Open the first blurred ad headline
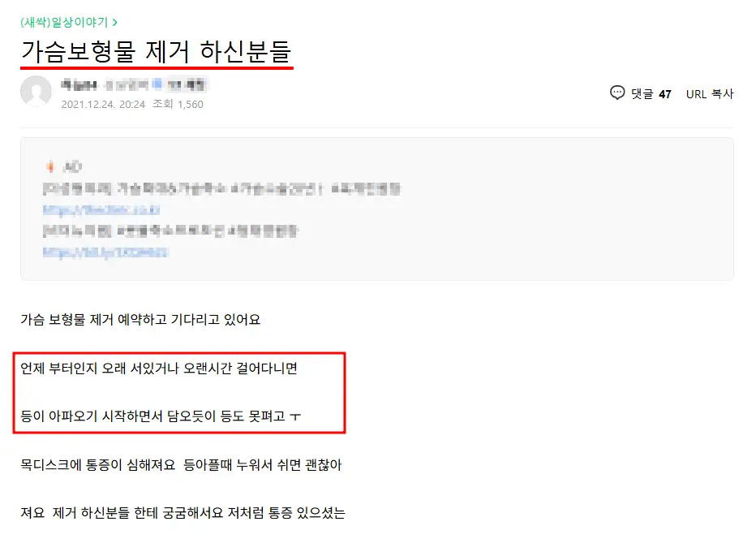 coord(221,188)
